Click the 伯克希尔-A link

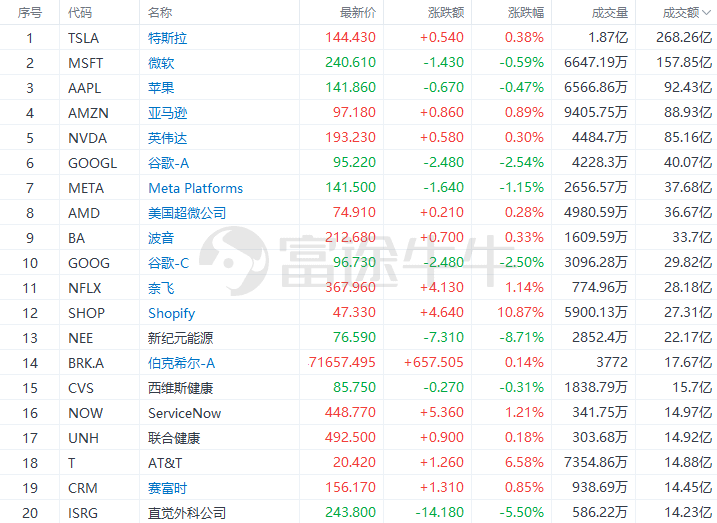tap(181, 363)
